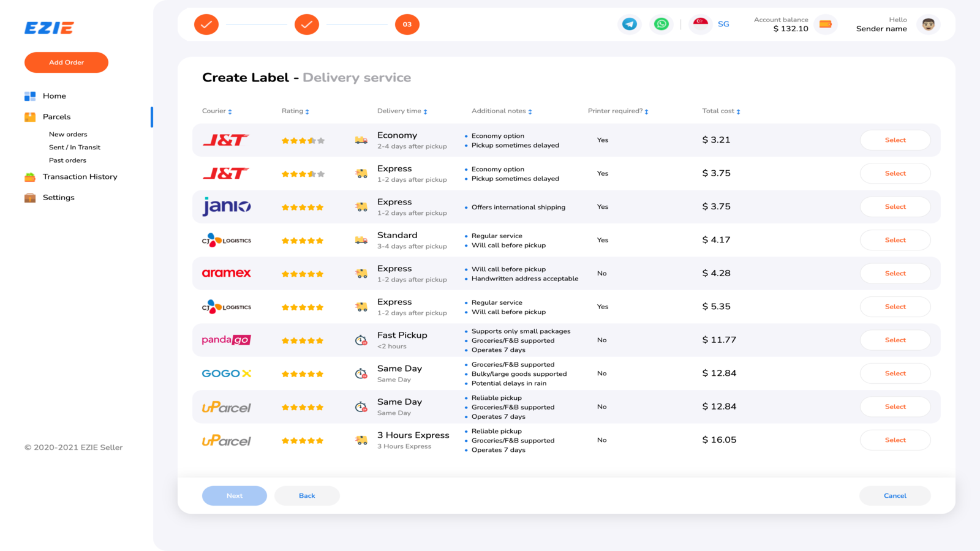The height and width of the screenshot is (551, 980).
Task: Click the Add Order button
Action: click(x=66, y=62)
